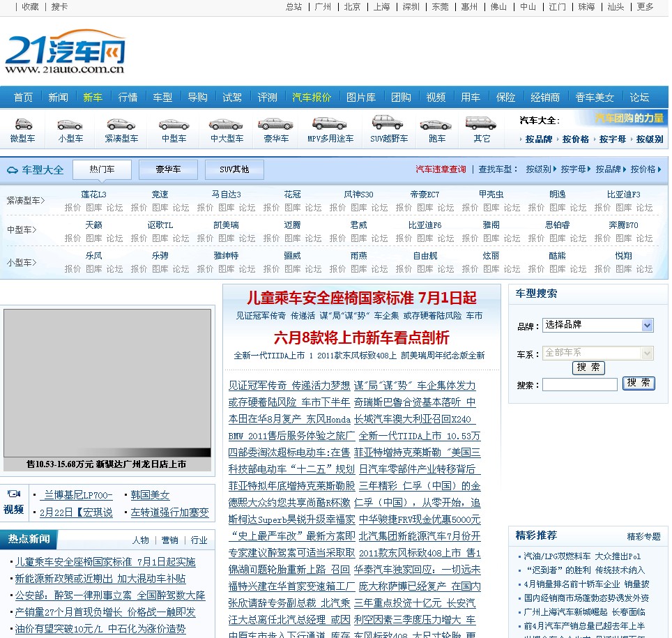Click the 小型车 car icon
Viewport: 672px width, 638px height.
[x=70, y=125]
